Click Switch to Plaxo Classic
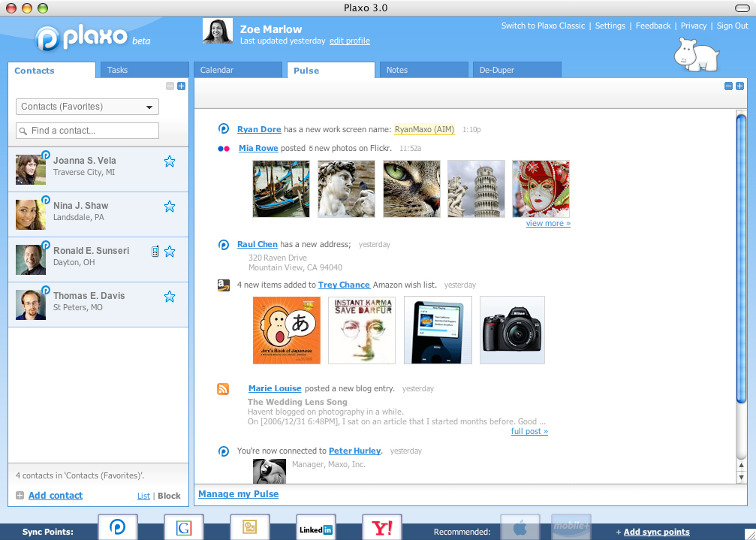The height and width of the screenshot is (540, 756). (543, 26)
